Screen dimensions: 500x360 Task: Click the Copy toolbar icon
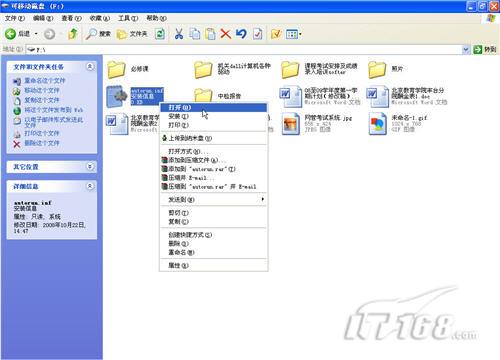[x=195, y=34]
